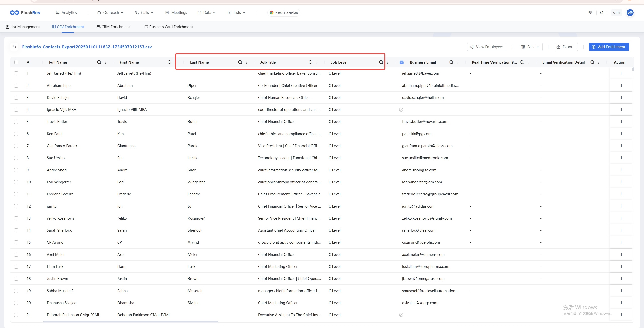Select the Andre Shori row checkbox
644x328 pixels.
[16, 170]
